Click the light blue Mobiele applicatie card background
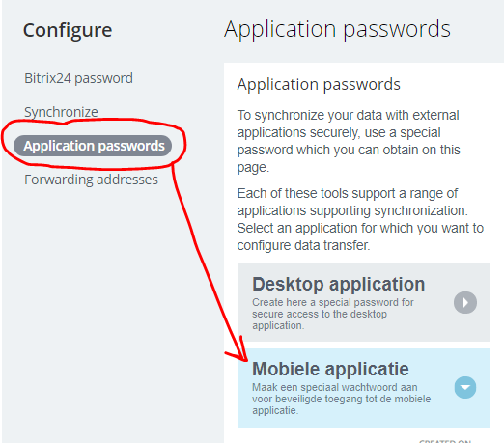Screen dimensions: 504x443 [364, 388]
